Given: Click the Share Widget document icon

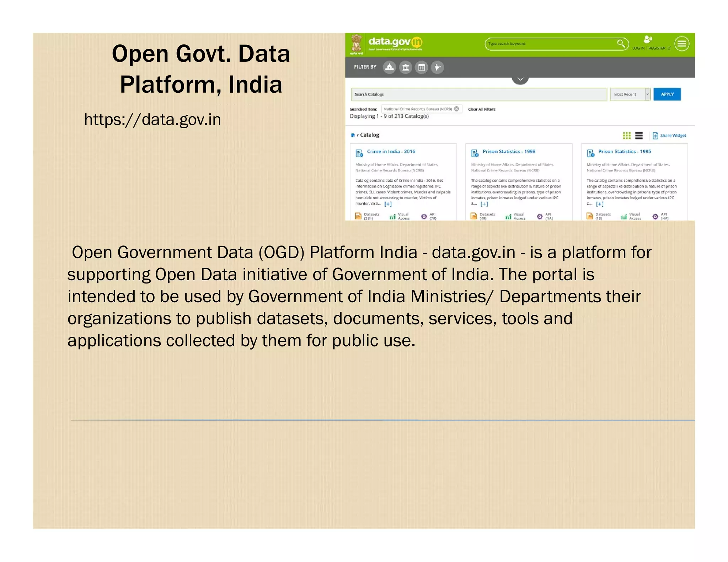Looking at the screenshot, I should pyautogui.click(x=655, y=135).
